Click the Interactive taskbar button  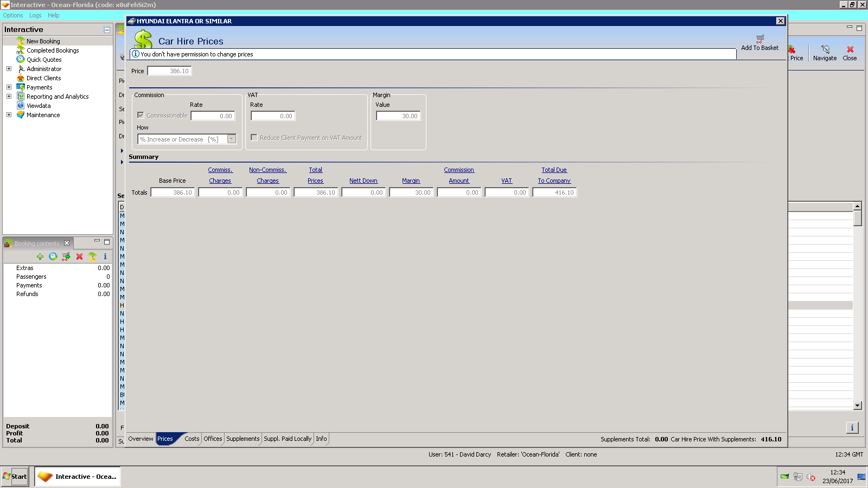point(78,477)
